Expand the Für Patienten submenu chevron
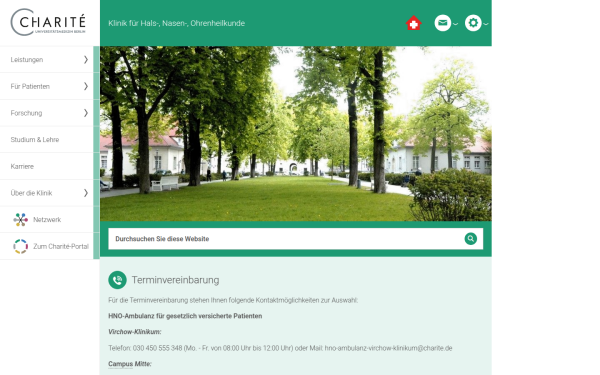Image resolution: width=600 pixels, height=375 pixels. tap(86, 86)
